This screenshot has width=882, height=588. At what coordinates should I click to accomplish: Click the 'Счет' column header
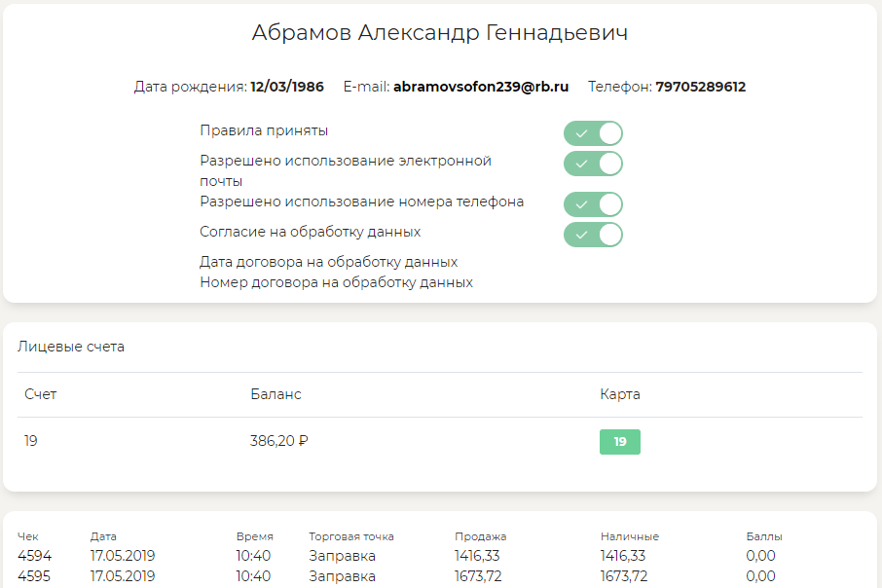[x=41, y=394]
